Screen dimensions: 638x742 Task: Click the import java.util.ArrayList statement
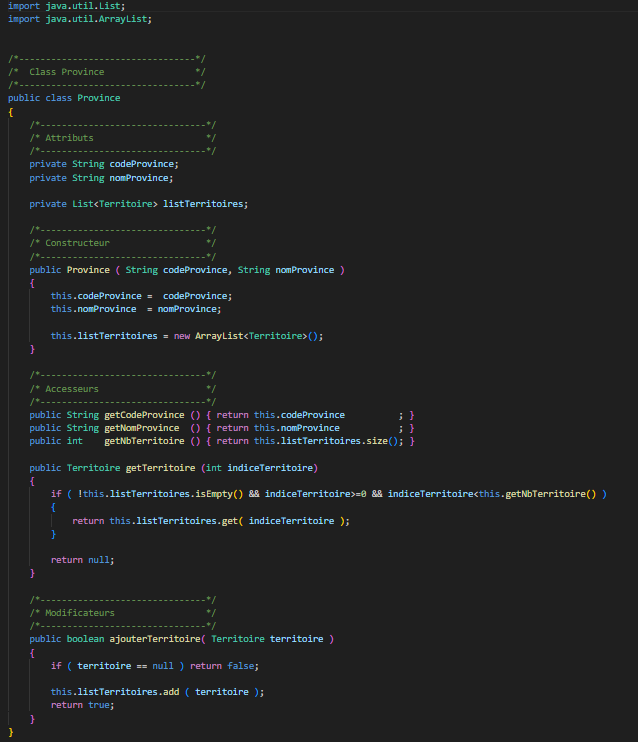(80, 19)
